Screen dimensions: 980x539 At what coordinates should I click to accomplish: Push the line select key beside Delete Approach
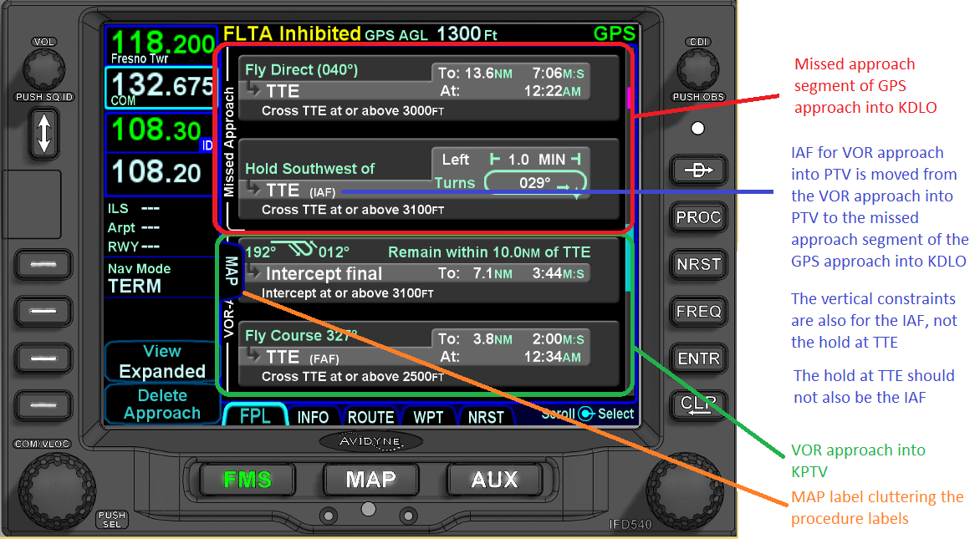pyautogui.click(x=43, y=405)
